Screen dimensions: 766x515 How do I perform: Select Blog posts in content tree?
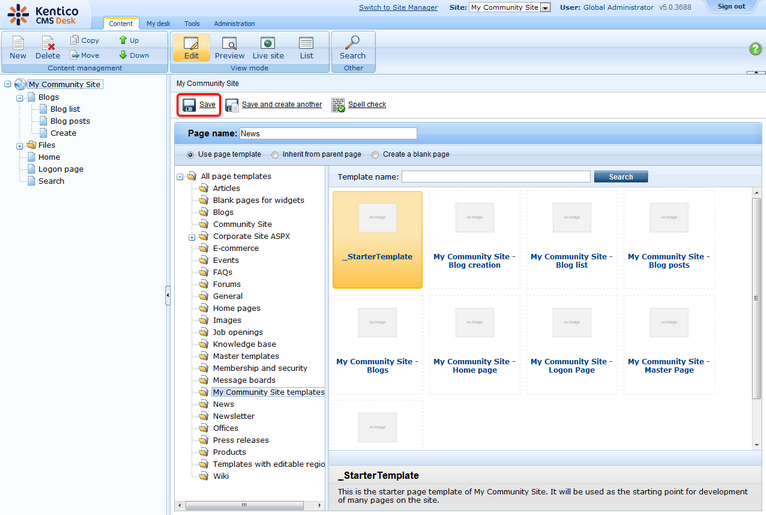[70, 121]
